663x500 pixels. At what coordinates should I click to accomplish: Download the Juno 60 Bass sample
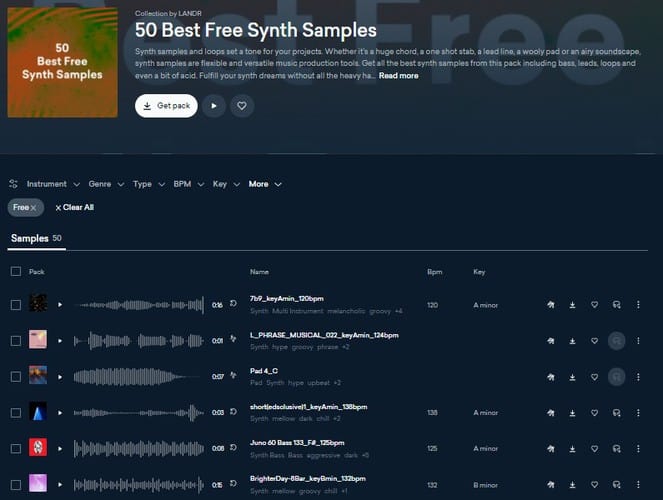coord(573,448)
